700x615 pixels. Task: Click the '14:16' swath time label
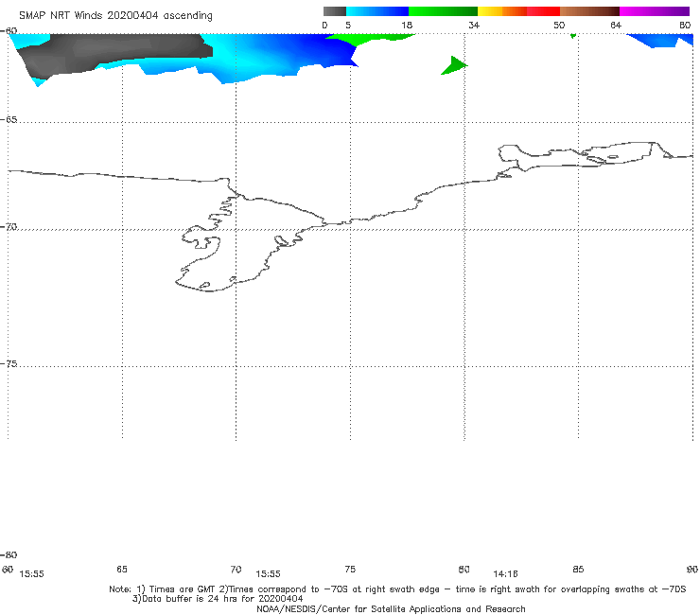[x=505, y=574]
